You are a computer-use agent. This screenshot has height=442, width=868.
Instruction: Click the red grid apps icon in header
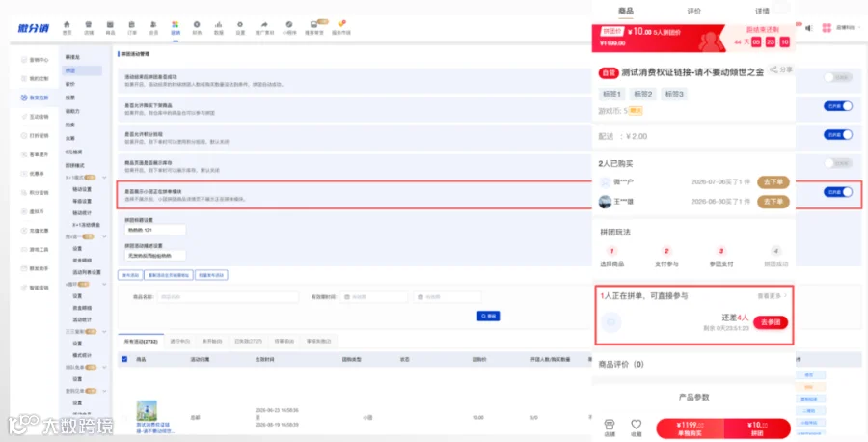click(827, 28)
